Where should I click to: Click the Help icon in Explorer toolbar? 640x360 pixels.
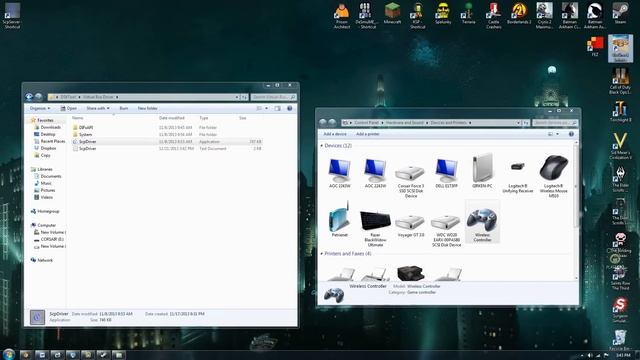point(289,108)
